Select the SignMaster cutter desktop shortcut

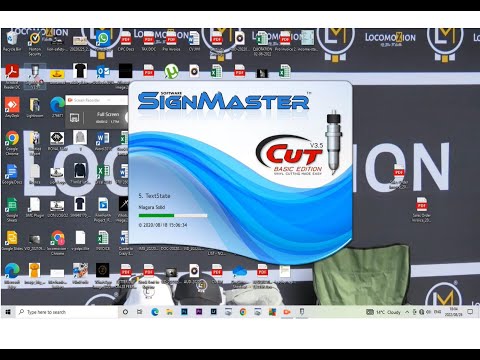point(35,77)
